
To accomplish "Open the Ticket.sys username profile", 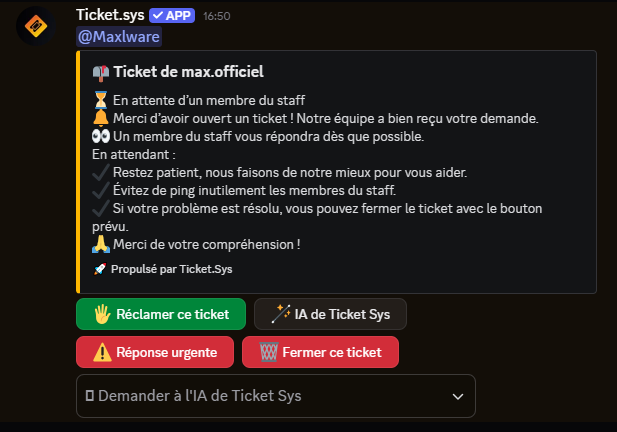I will [110, 16].
